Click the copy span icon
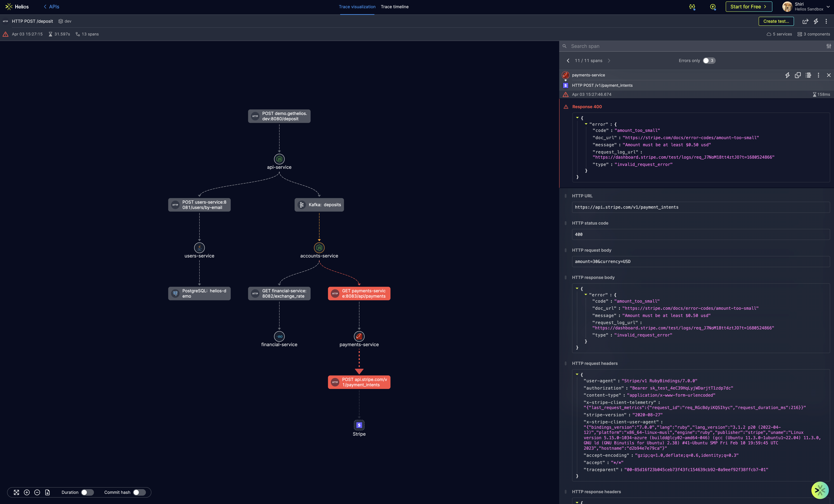834x504 pixels. point(798,75)
